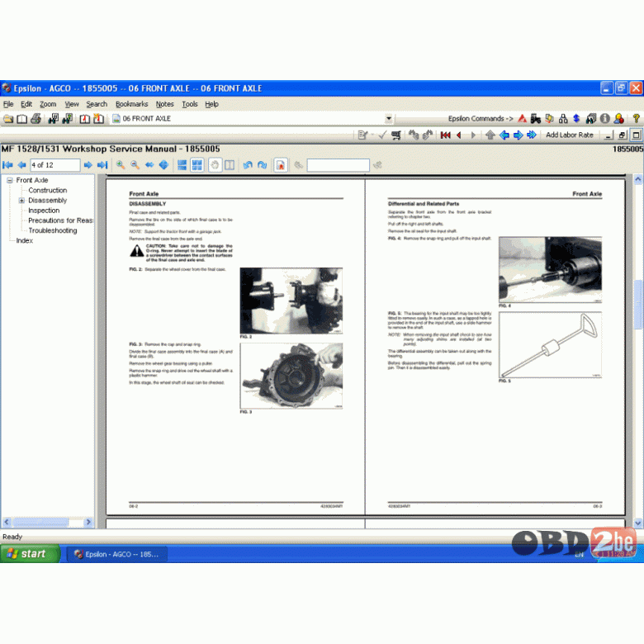Open the File menu
The height and width of the screenshot is (644, 644).
(x=8, y=104)
